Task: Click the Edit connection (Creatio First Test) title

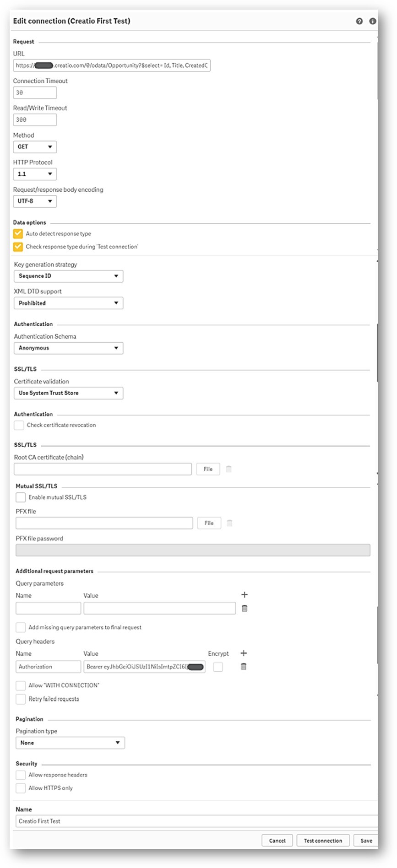Action: 72,21
